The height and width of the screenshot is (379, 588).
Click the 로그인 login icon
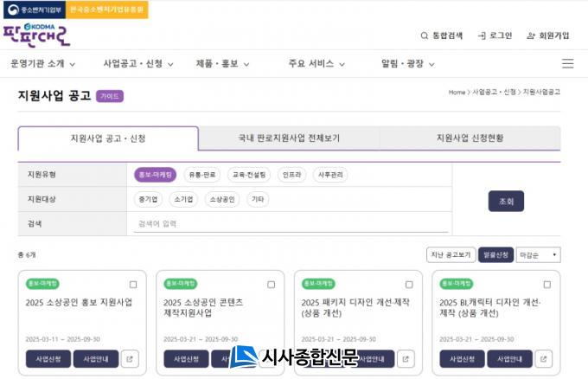482,35
